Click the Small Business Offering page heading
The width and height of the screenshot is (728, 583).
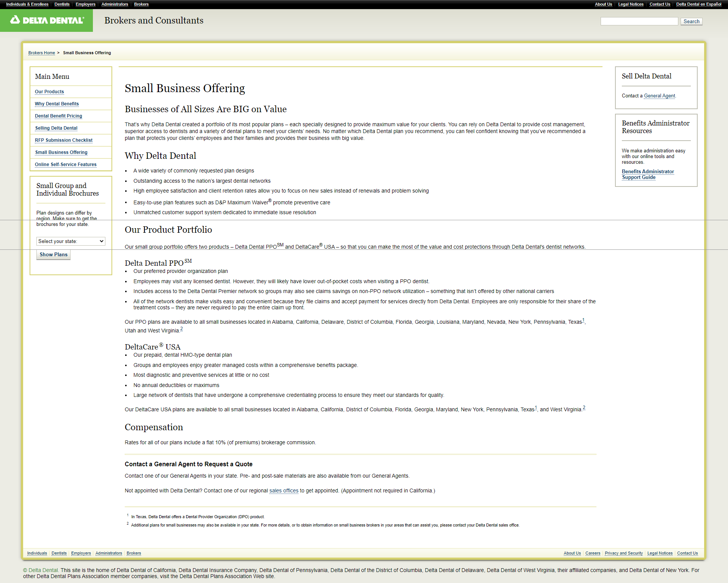pyautogui.click(x=185, y=88)
